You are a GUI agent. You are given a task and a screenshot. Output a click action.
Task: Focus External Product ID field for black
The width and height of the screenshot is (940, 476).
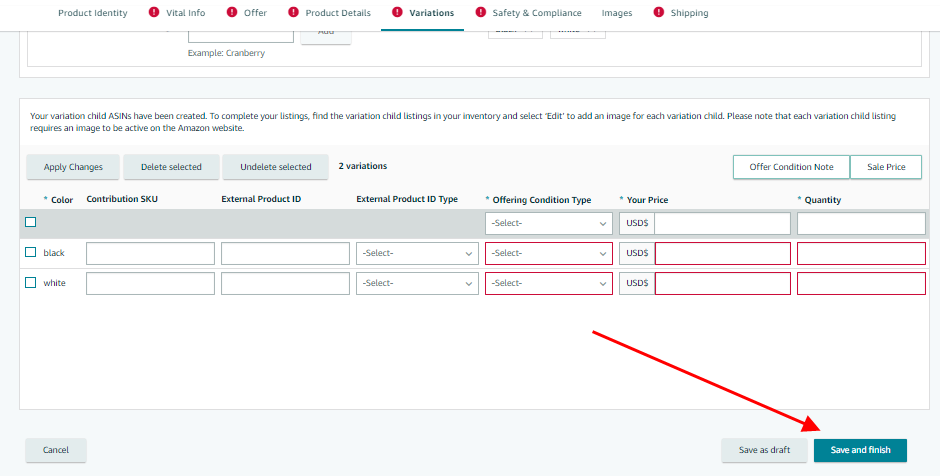click(x=285, y=253)
